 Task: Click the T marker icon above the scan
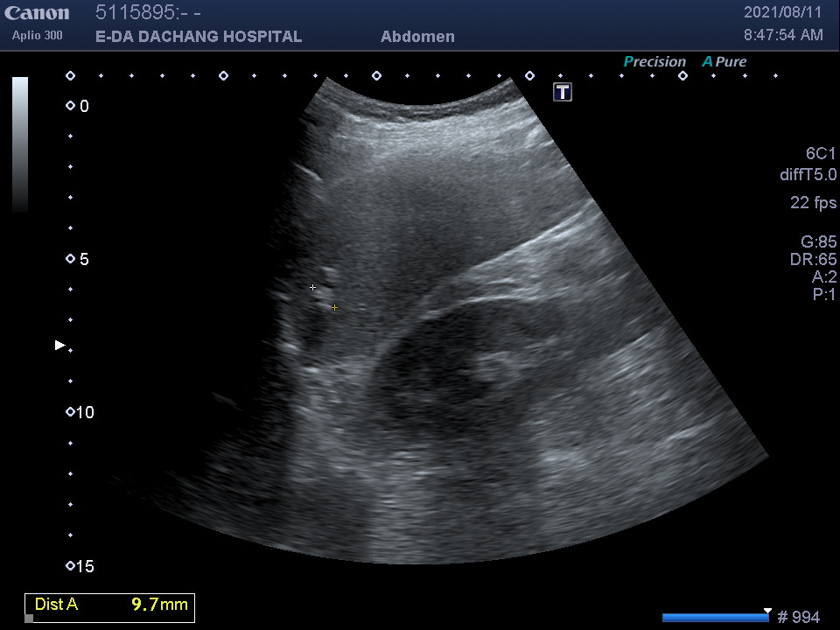coord(563,92)
